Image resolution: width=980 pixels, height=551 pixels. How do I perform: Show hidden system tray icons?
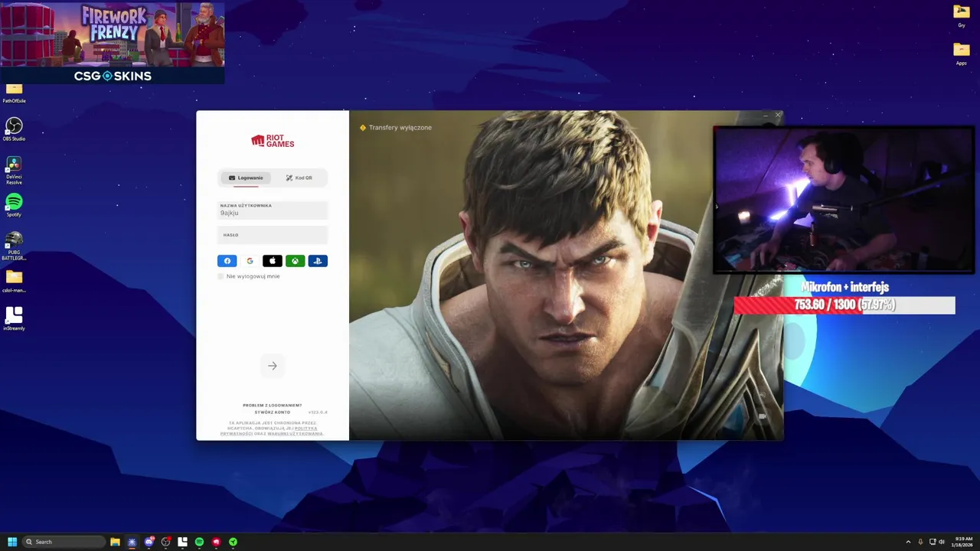908,542
